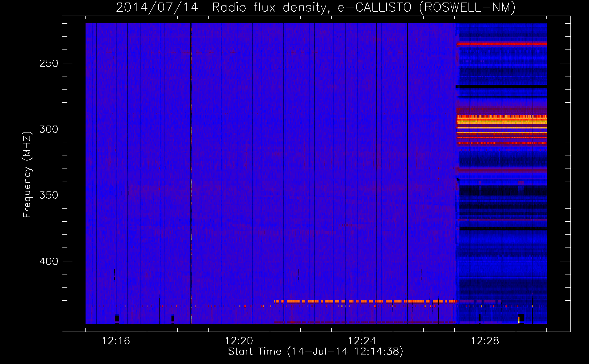The image size is (589, 364).
Task: Click the 400 frequency tick label
Action: coord(49,261)
